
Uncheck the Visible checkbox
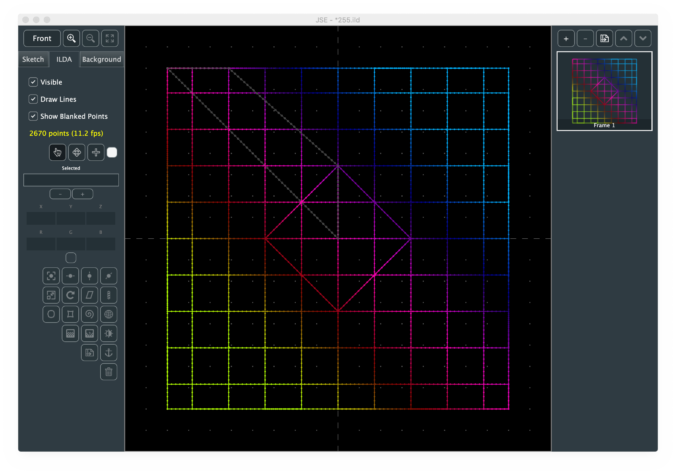(x=33, y=82)
